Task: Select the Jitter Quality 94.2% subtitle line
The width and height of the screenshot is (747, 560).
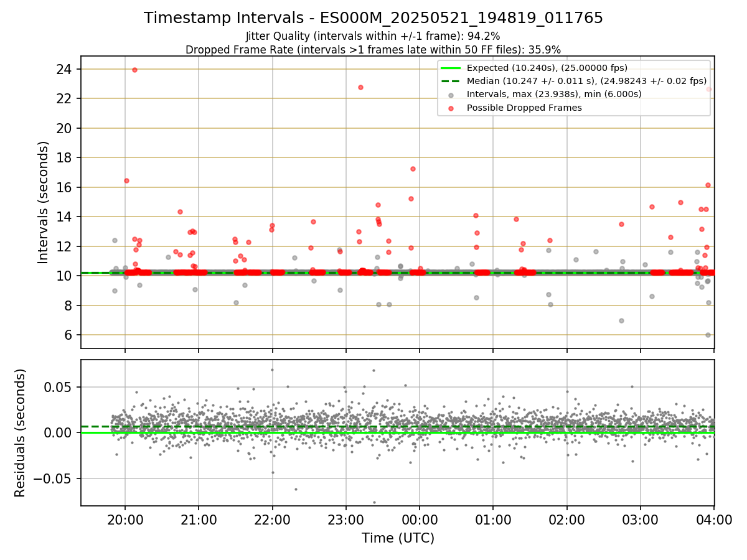Action: click(373, 36)
